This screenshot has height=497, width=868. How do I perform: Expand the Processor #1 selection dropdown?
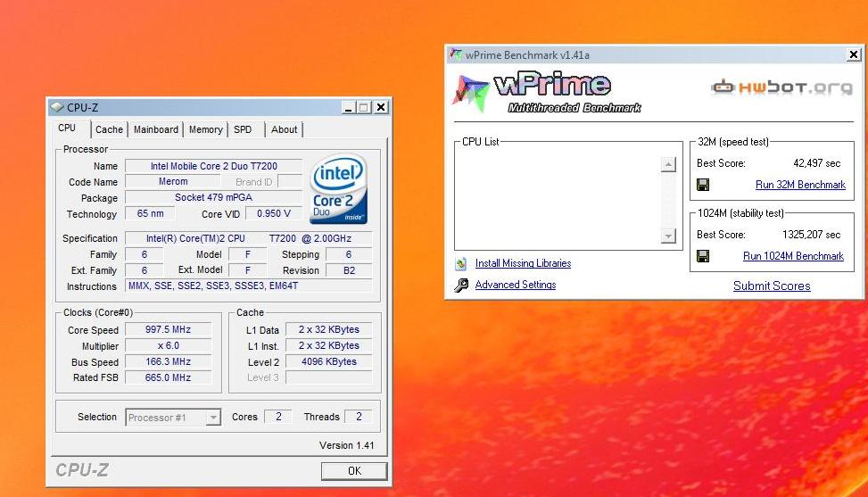(x=213, y=418)
